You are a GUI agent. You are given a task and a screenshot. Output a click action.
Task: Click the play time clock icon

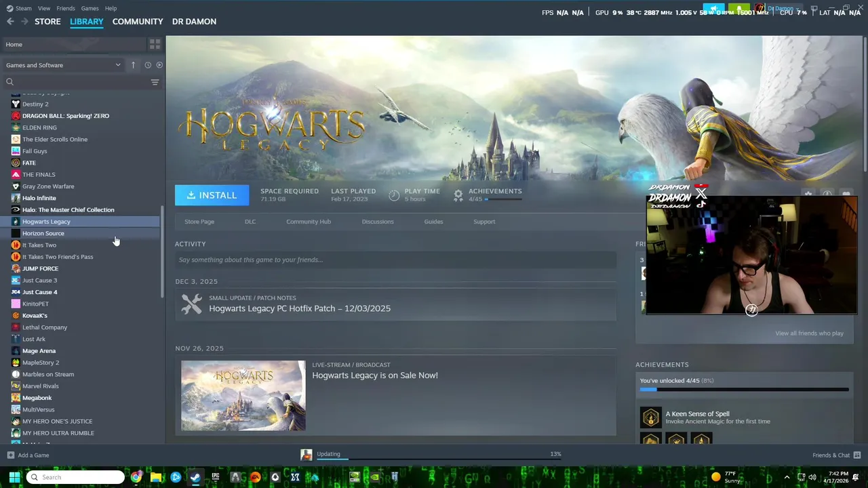pos(394,195)
